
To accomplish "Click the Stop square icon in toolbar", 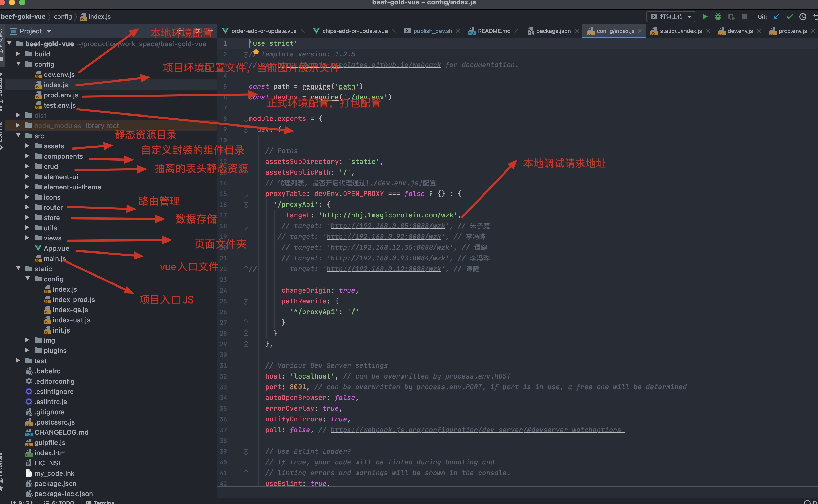I will tap(744, 17).
